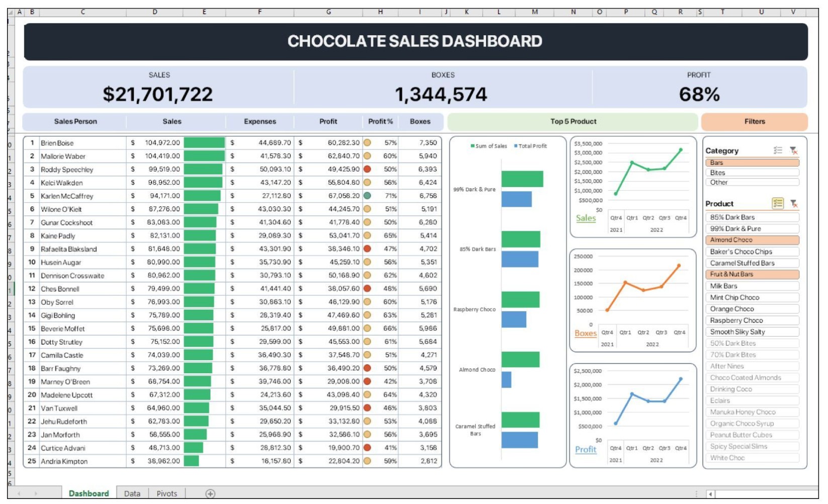Select the Bars category slicer item
Viewport: 828px width, 504px height.
(x=752, y=162)
